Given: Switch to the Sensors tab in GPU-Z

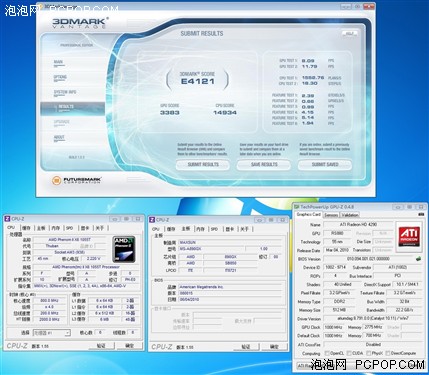Looking at the screenshot, I should click(x=331, y=215).
